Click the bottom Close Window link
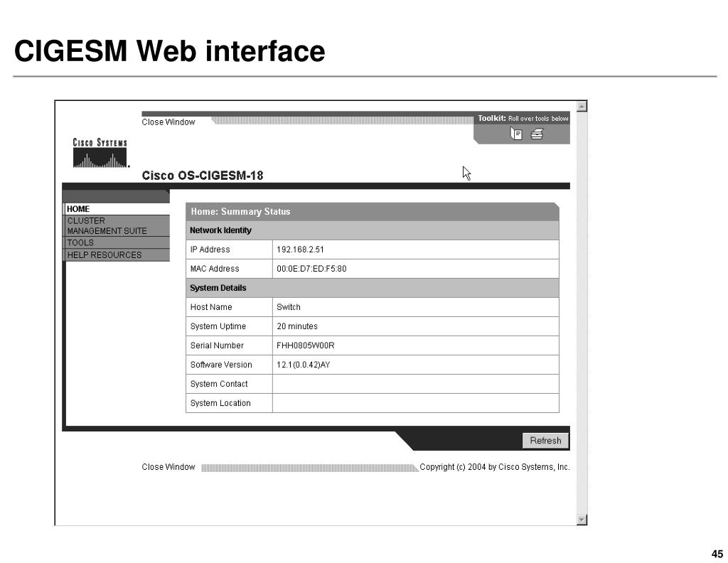The height and width of the screenshot is (563, 728). tap(168, 467)
